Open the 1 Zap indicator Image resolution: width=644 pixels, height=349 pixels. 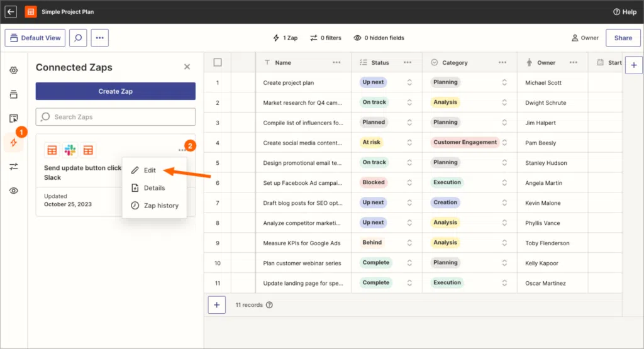285,38
